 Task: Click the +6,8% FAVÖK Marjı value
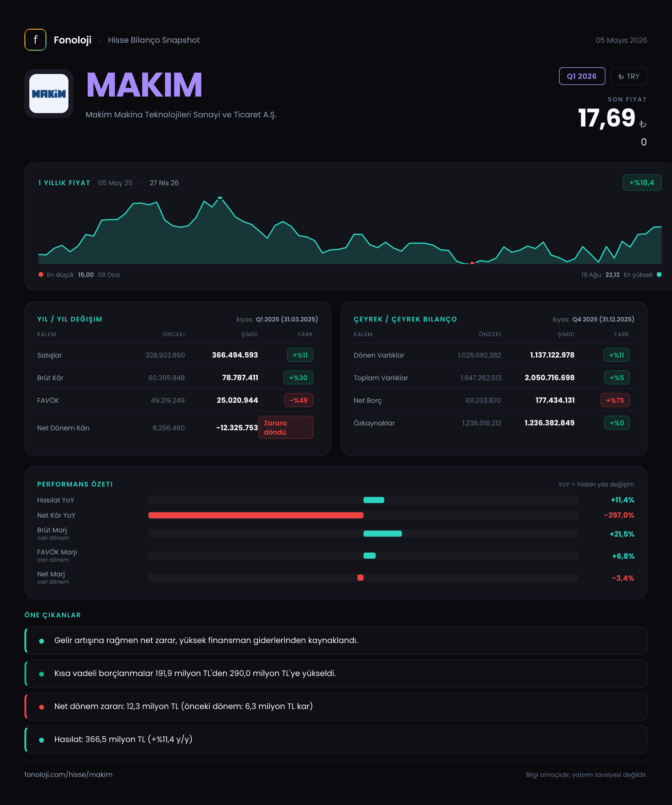point(623,556)
